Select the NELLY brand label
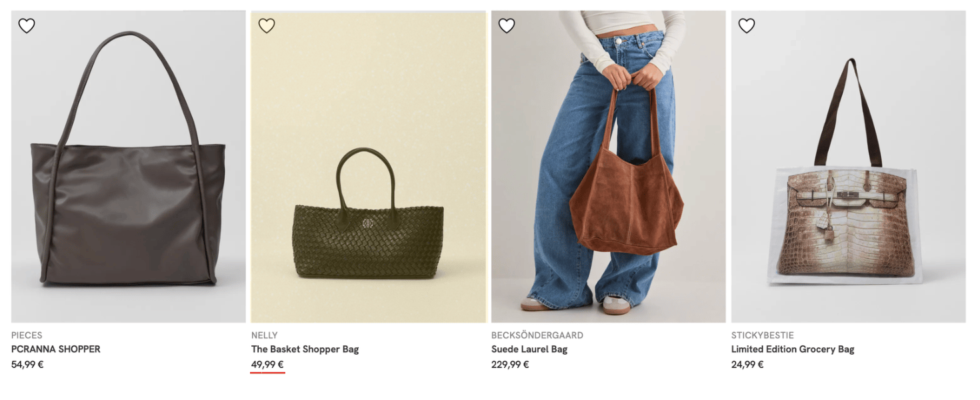The image size is (980, 400). [264, 335]
